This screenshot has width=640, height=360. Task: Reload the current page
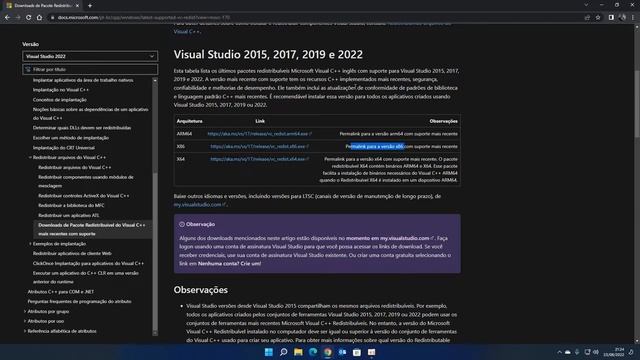coord(29,18)
